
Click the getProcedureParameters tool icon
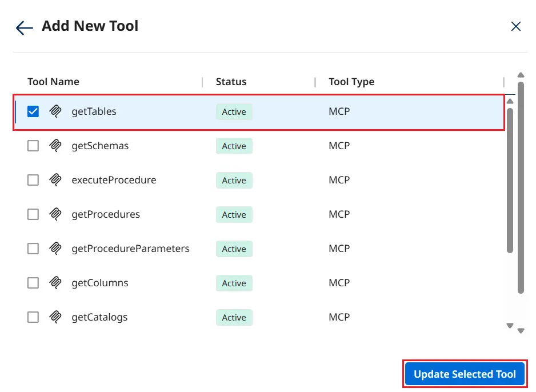click(55, 249)
